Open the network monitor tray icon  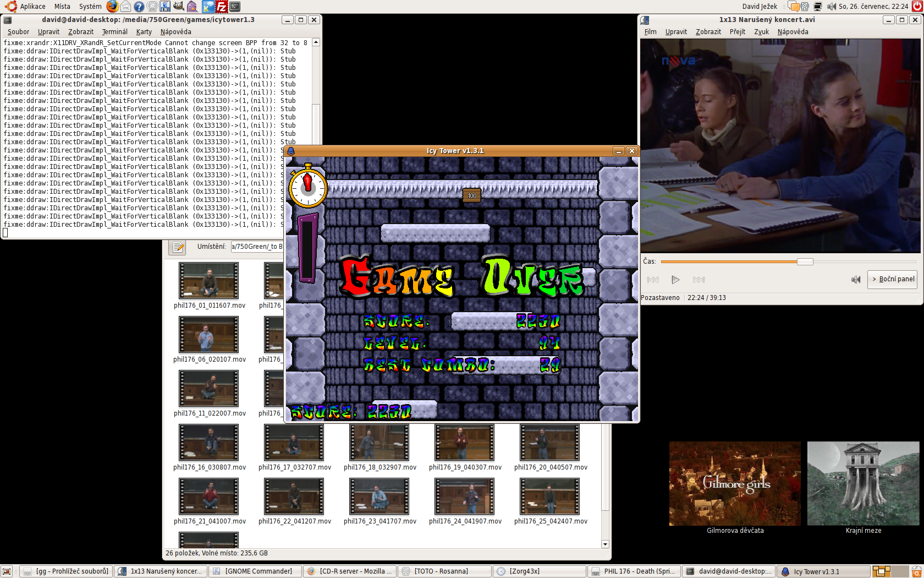click(x=818, y=7)
